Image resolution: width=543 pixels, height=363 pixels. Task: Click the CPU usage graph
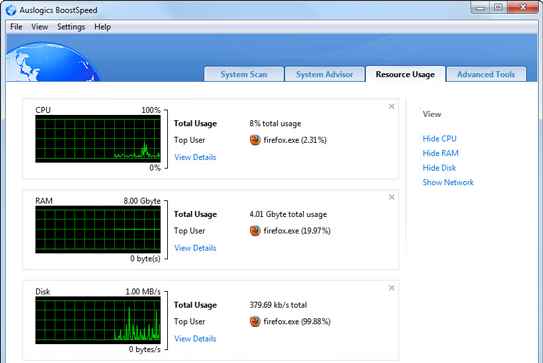(98, 139)
